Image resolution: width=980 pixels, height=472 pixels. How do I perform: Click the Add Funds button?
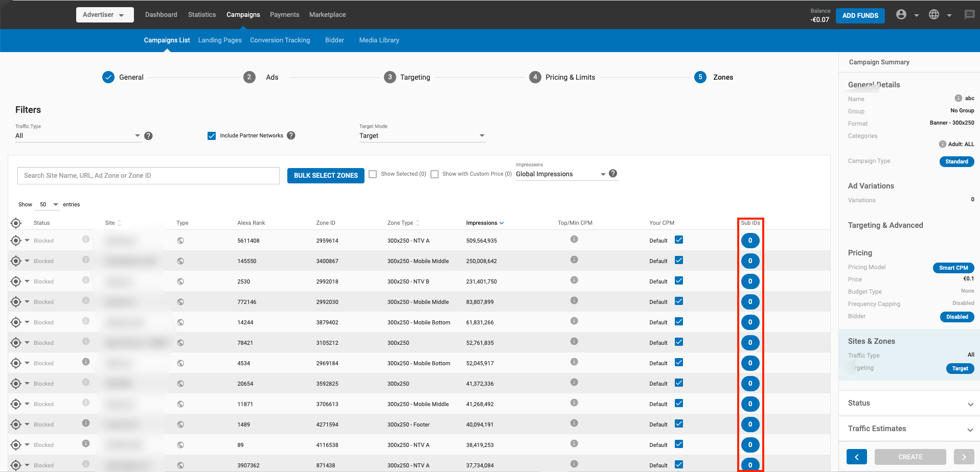click(860, 16)
